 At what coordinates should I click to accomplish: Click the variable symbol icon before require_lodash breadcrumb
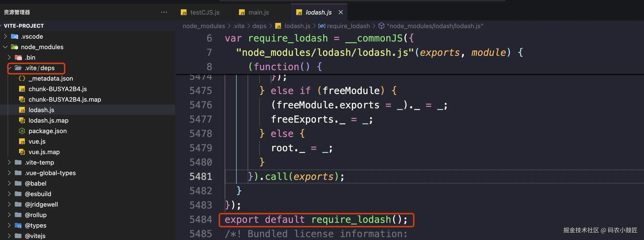[x=322, y=26]
